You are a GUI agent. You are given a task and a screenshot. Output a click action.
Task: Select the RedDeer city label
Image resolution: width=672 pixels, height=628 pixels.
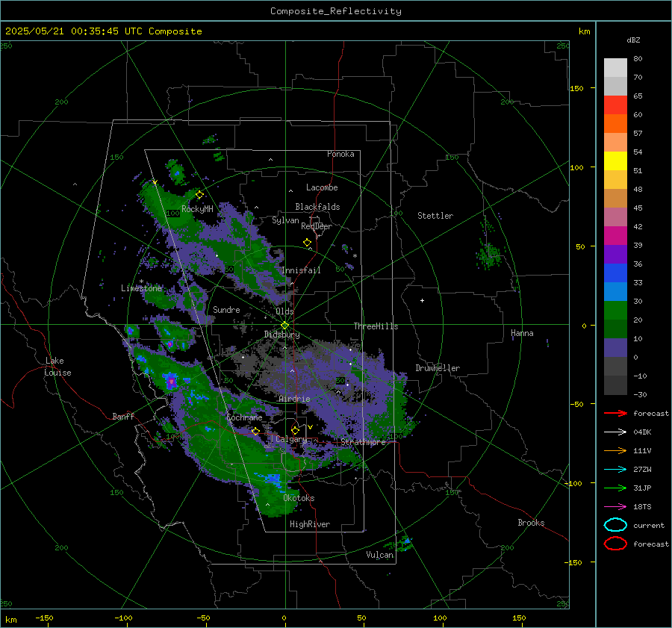[x=317, y=226]
